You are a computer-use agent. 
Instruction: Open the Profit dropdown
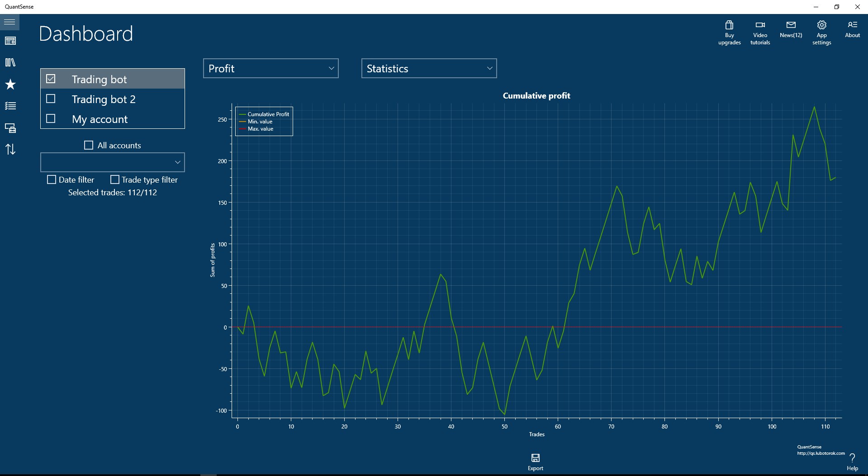click(x=270, y=68)
